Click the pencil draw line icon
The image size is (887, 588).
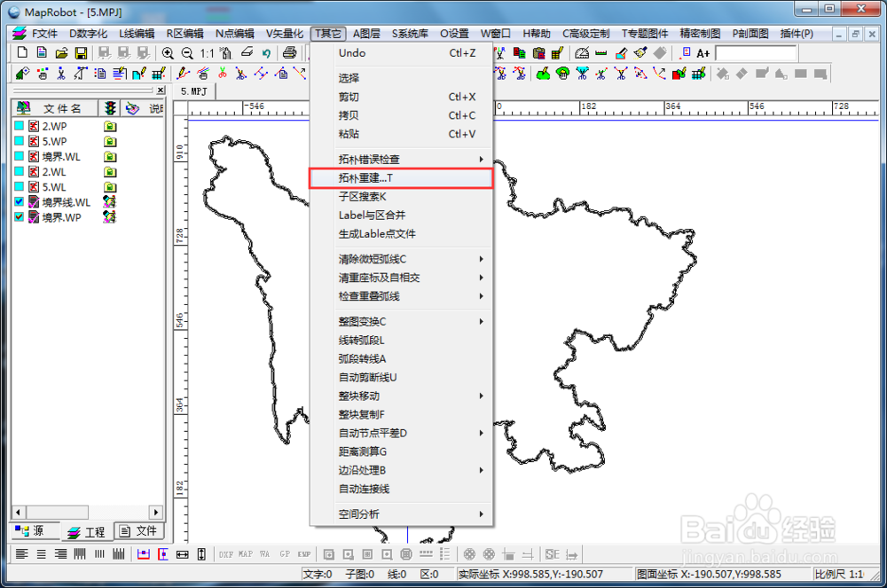[183, 73]
